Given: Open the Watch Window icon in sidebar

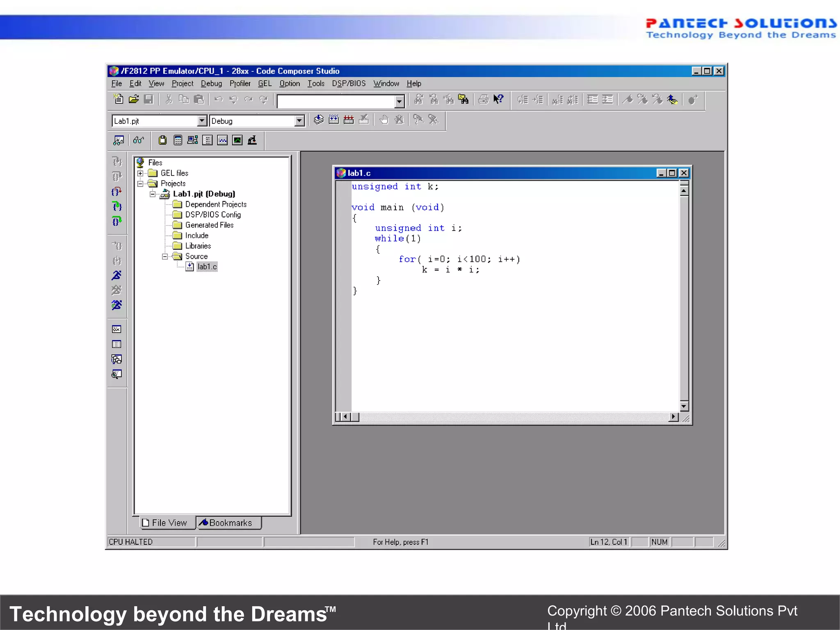Looking at the screenshot, I should coord(116,329).
